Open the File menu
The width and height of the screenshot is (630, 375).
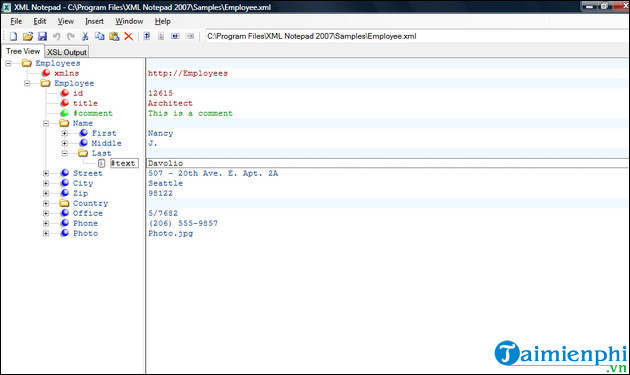click(16, 21)
